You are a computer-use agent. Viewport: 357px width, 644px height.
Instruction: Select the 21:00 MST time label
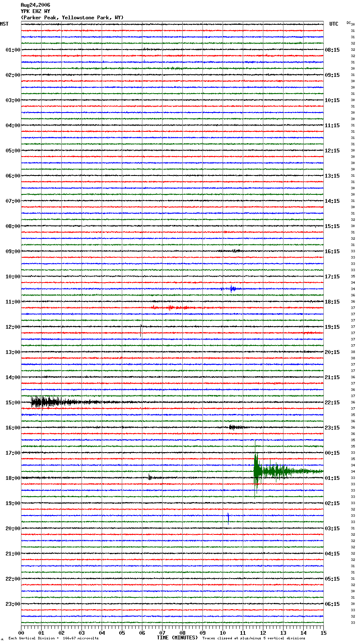tap(13, 554)
